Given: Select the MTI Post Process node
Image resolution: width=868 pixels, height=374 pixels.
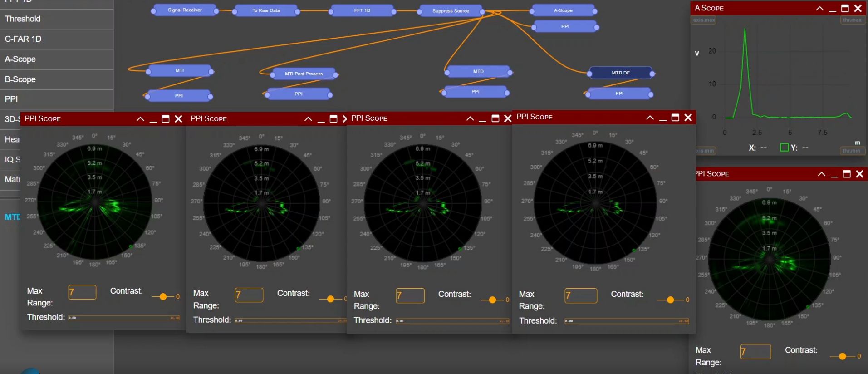Looking at the screenshot, I should tap(304, 74).
